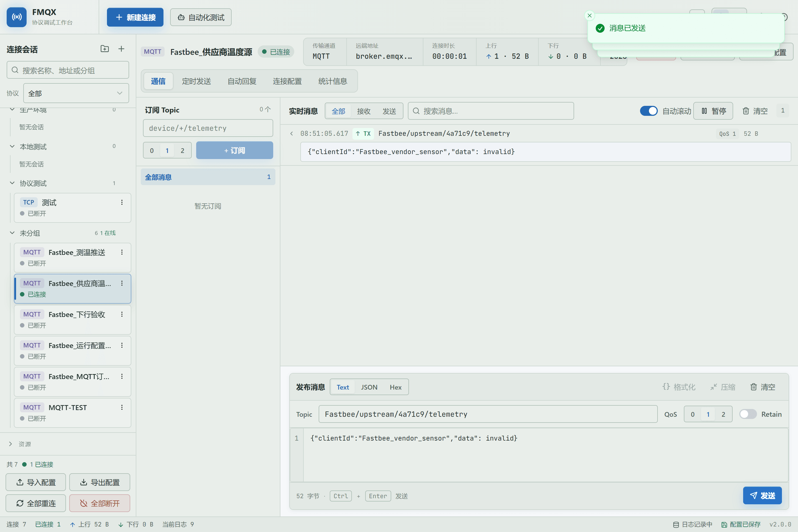The height and width of the screenshot is (532, 798).
Task: Choose the JSON payload format
Action: [369, 387]
